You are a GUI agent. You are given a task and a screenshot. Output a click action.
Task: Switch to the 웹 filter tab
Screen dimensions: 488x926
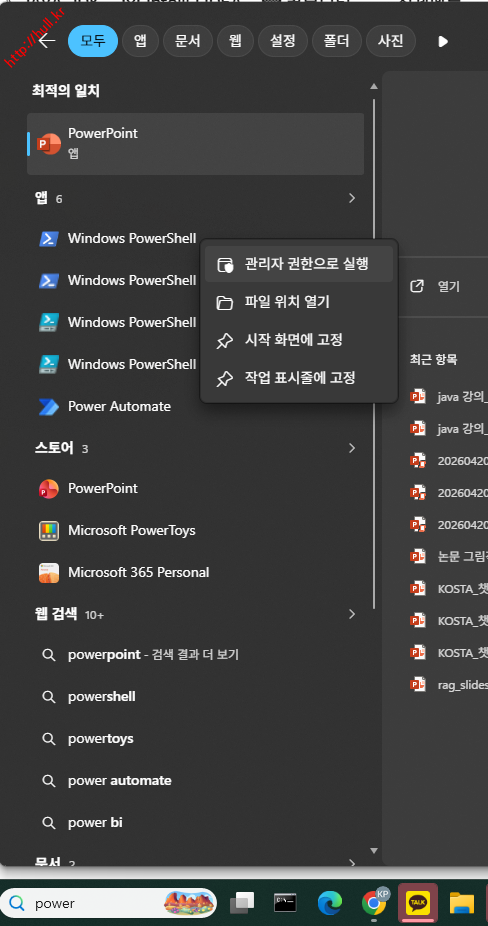235,41
